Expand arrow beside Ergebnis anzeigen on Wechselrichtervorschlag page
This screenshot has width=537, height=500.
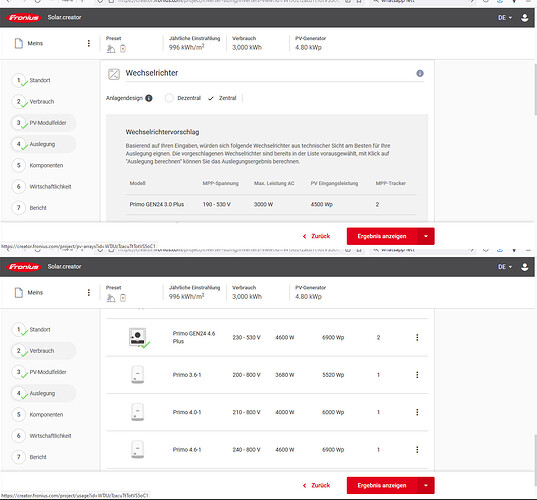point(426,236)
